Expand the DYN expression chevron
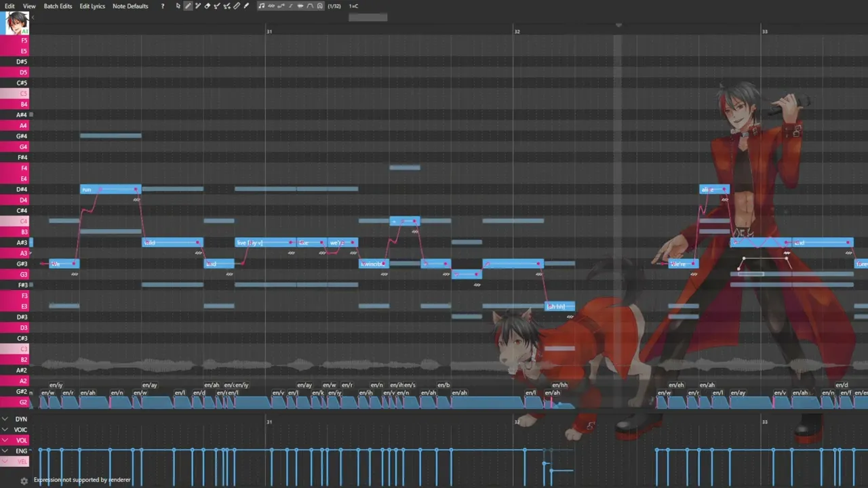868x488 pixels. click(x=5, y=419)
